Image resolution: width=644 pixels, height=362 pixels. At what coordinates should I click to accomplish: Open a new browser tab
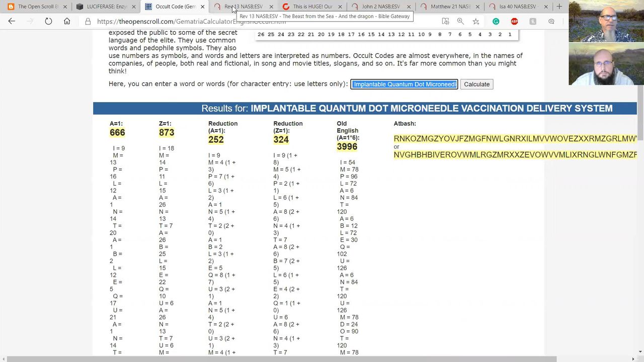pos(559,7)
